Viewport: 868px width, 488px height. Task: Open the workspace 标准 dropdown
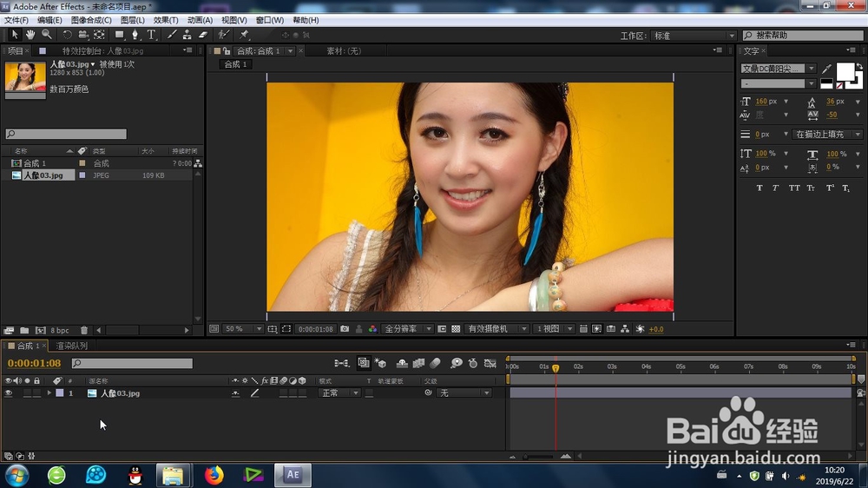pos(694,36)
